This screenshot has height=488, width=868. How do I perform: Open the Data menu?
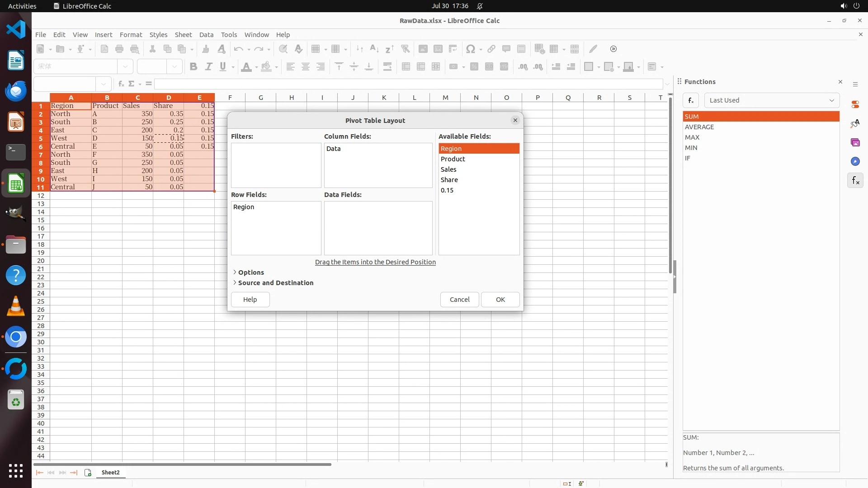click(206, 34)
